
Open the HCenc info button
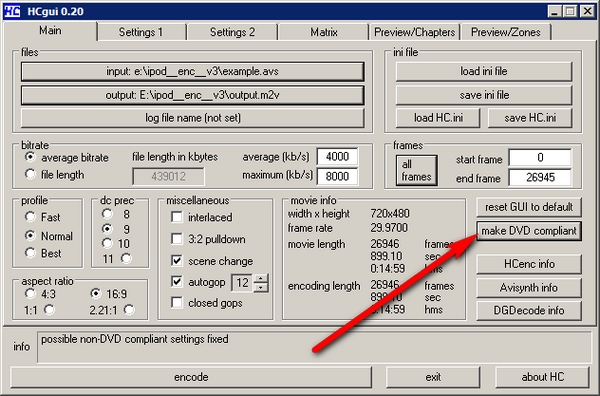click(529, 264)
